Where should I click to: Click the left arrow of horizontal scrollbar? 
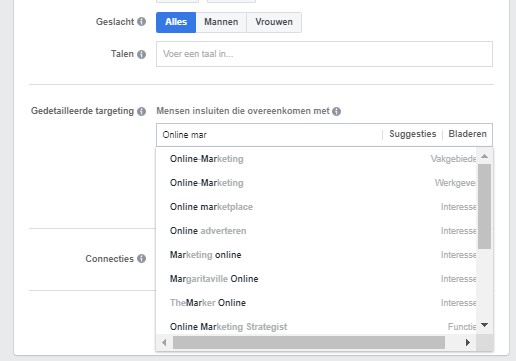point(164,342)
